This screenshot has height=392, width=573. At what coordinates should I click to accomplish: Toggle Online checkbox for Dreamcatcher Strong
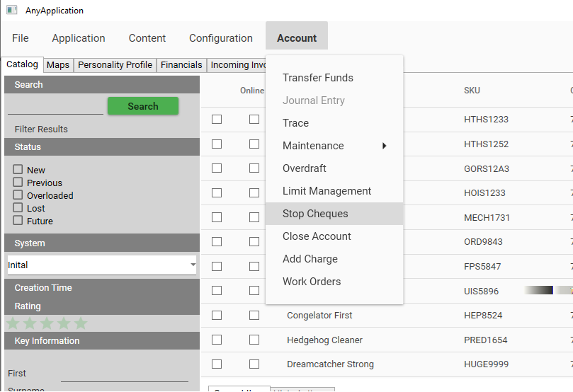click(x=254, y=364)
